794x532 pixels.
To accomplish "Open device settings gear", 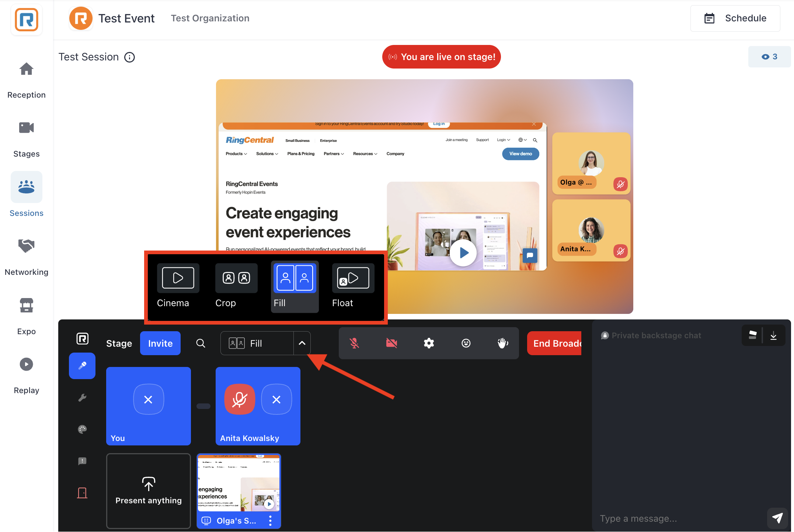I will pyautogui.click(x=429, y=343).
